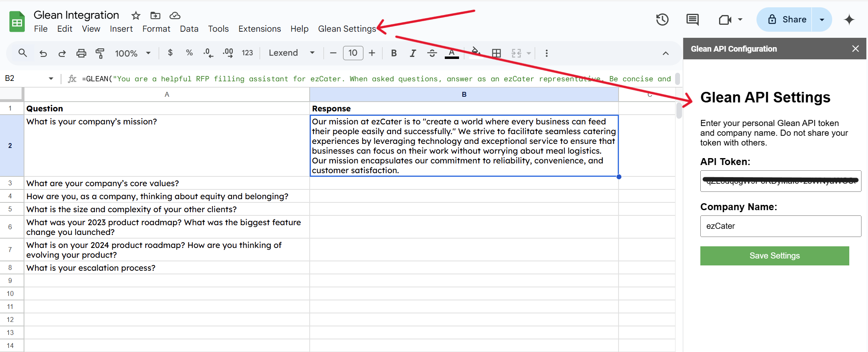Click the vertical scrollbar of the sheet
868x352 pixels.
(679, 111)
